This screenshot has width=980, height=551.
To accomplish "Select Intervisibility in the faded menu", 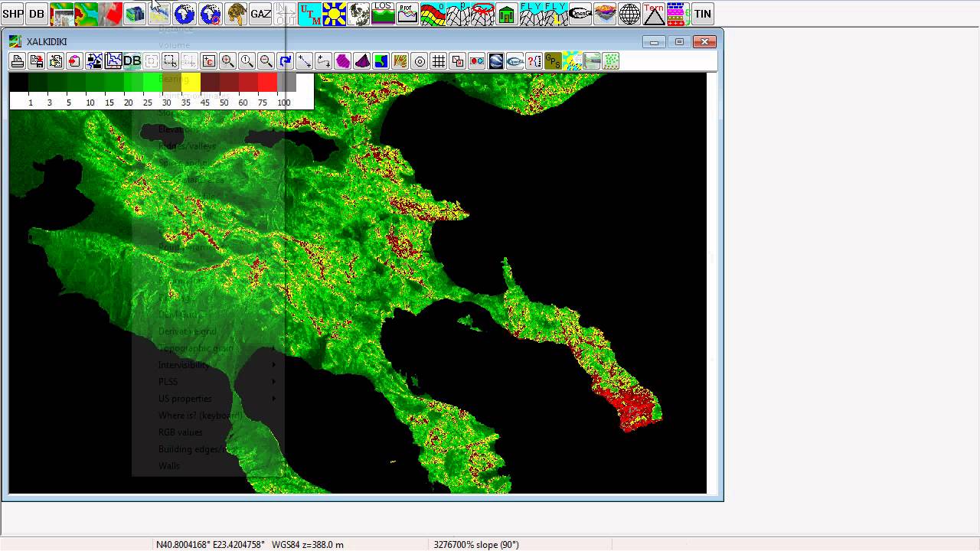I will (x=184, y=365).
